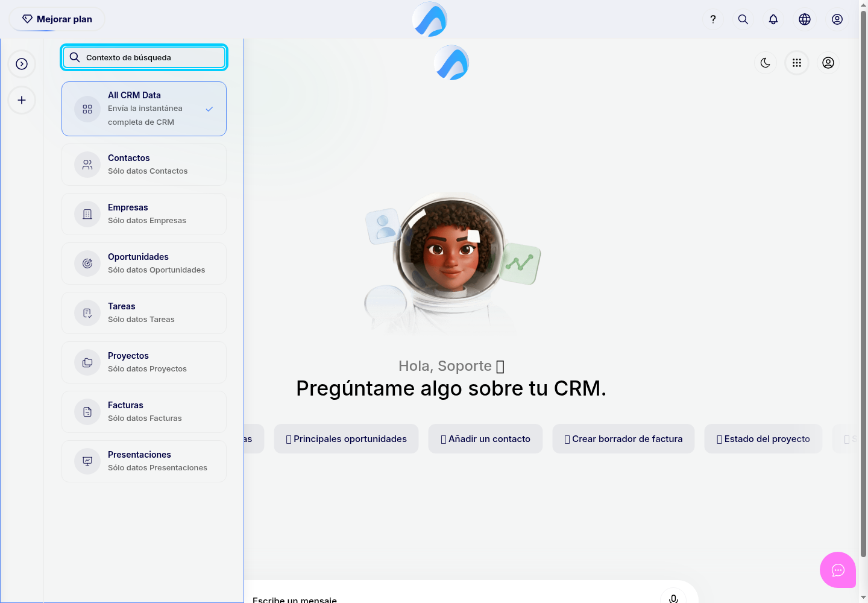Click the blue logo above the astronaut
Screen dimensions: 868x603
(x=451, y=63)
